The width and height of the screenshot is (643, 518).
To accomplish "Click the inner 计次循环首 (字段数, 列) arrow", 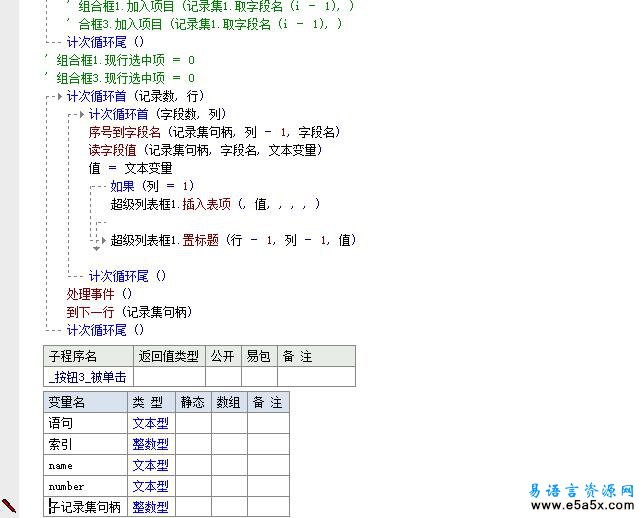I will point(81,114).
